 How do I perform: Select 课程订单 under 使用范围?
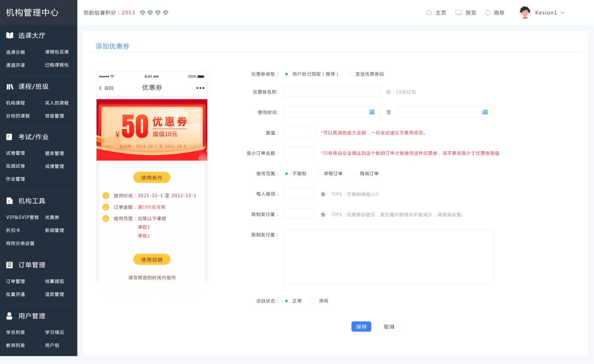tap(318, 173)
